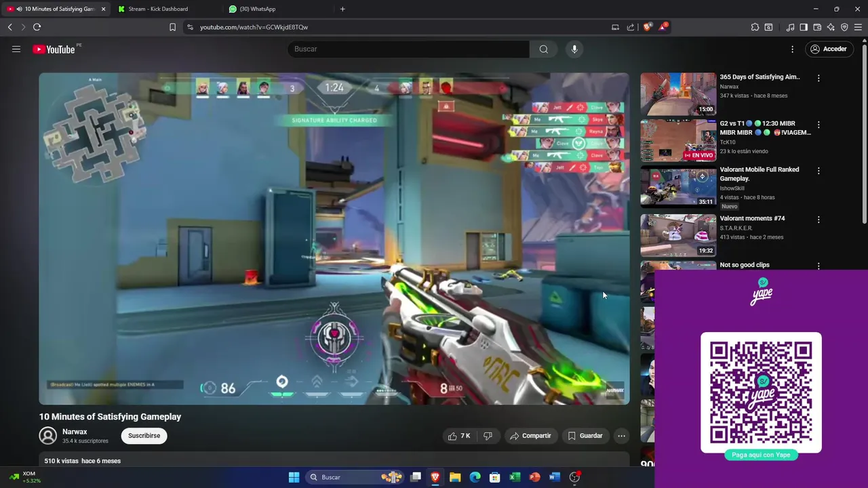Go forward with the browser forward arrow
868x488 pixels.
pyautogui.click(x=23, y=27)
